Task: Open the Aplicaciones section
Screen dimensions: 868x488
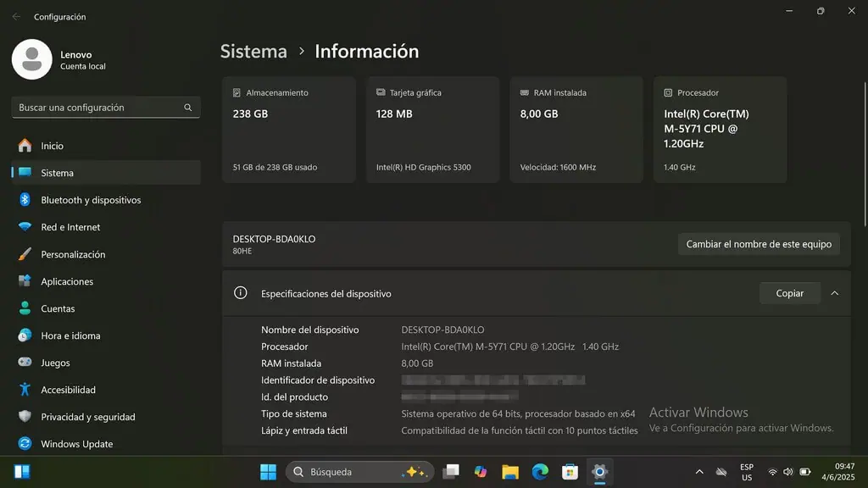Action: (106, 281)
